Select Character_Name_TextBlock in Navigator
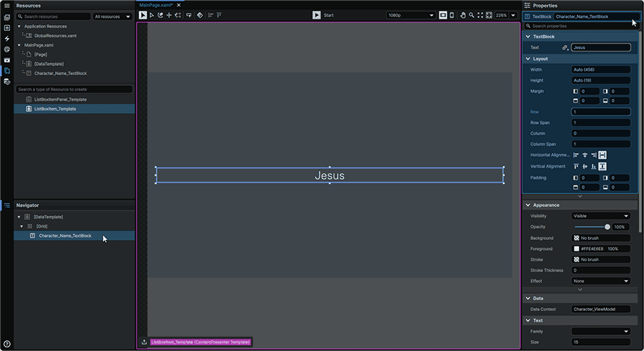Viewport: 644px width, 351px height. (65, 236)
